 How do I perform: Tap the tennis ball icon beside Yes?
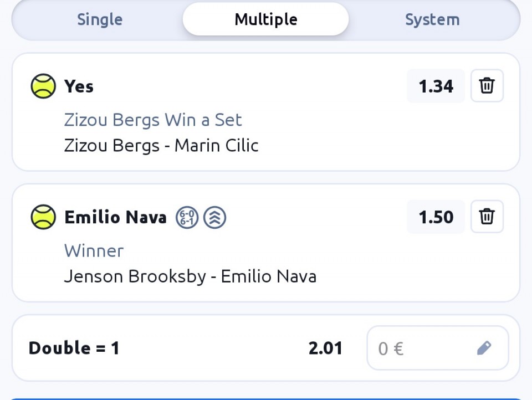click(43, 86)
